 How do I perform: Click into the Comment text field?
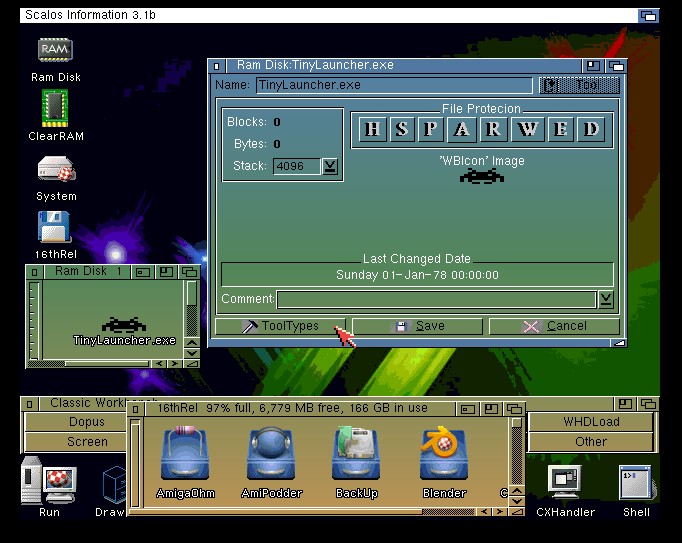(436, 299)
